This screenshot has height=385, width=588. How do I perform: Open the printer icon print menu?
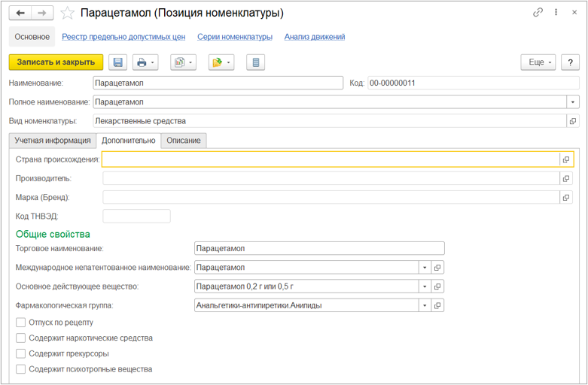pyautogui.click(x=145, y=62)
